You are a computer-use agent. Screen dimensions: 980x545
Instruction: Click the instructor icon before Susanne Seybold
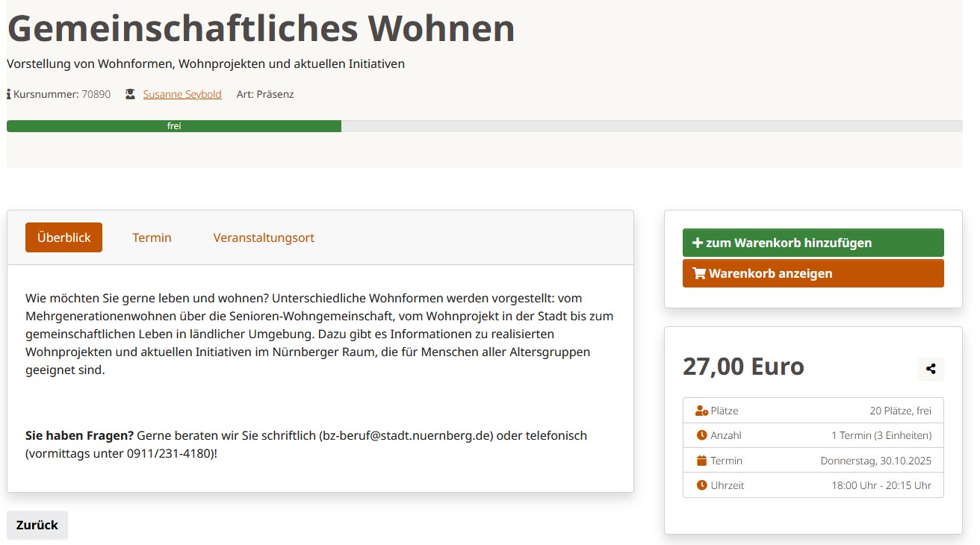pyautogui.click(x=131, y=95)
